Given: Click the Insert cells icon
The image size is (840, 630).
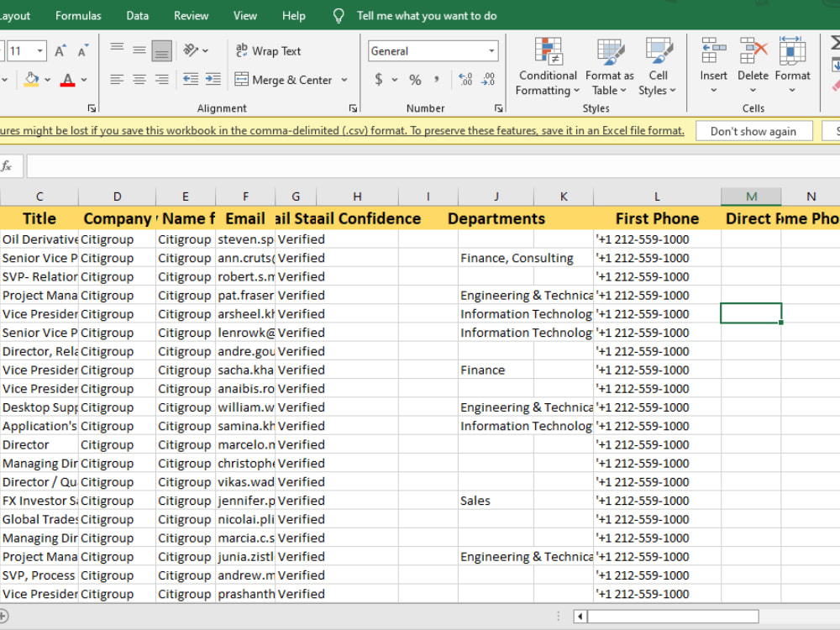Looking at the screenshot, I should (713, 51).
